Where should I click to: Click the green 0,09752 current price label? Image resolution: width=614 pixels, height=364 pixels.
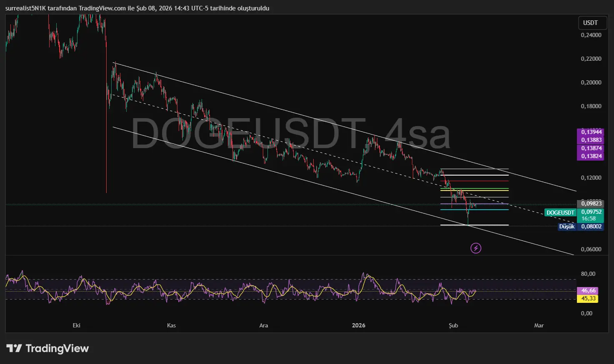(591, 212)
